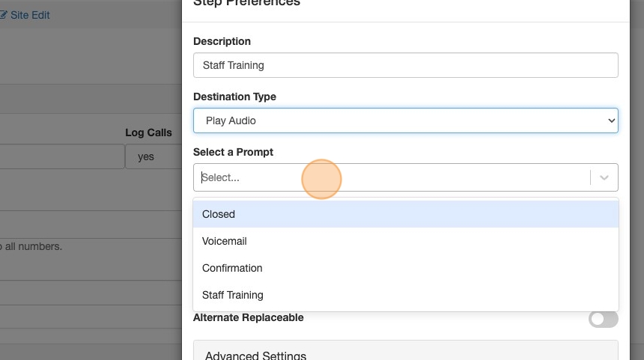Click the Log Calls "yes" field
Screen dimensions: 644x360
tap(153, 157)
